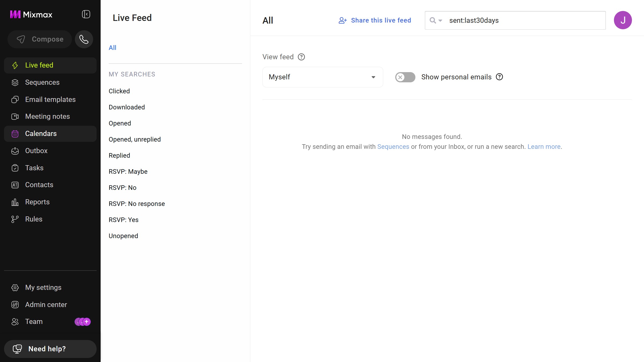Open Live feed in the sidebar
This screenshot has height=362, width=644.
tap(50, 65)
